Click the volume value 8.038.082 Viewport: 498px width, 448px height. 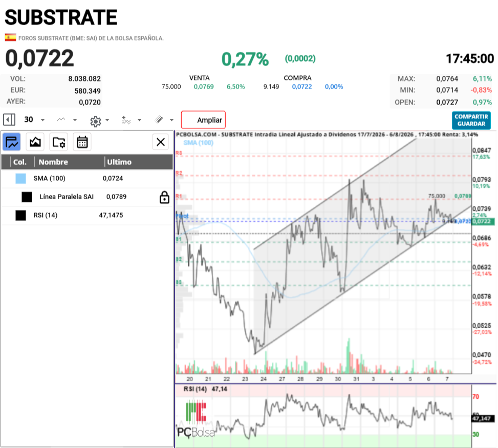click(84, 79)
